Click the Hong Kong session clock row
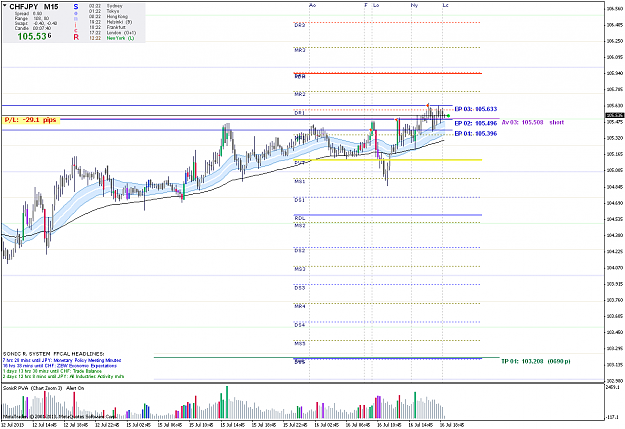Screen dimensions: 625x429 pyautogui.click(x=108, y=17)
